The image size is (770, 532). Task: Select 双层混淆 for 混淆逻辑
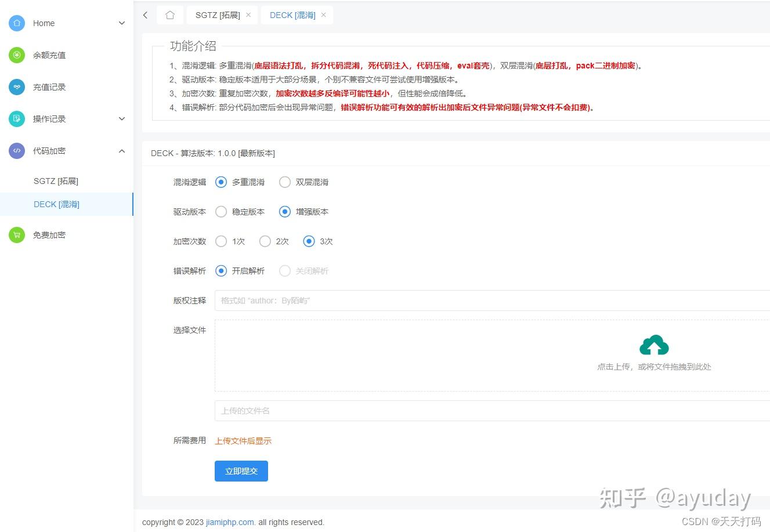coord(284,182)
